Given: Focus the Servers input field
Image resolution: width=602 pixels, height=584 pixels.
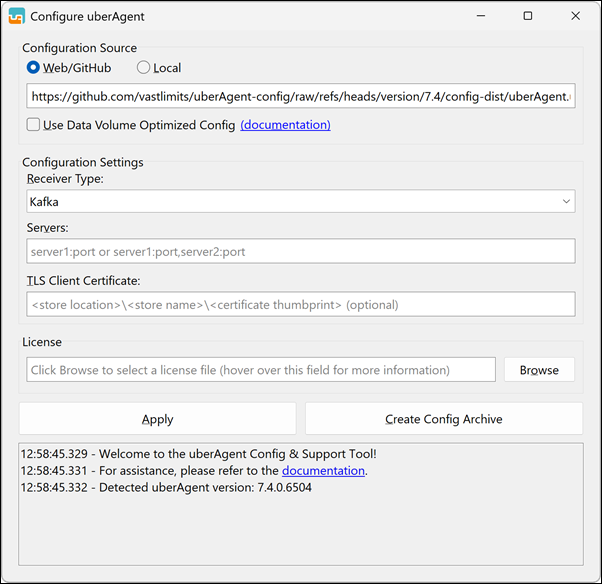Looking at the screenshot, I should (x=300, y=252).
